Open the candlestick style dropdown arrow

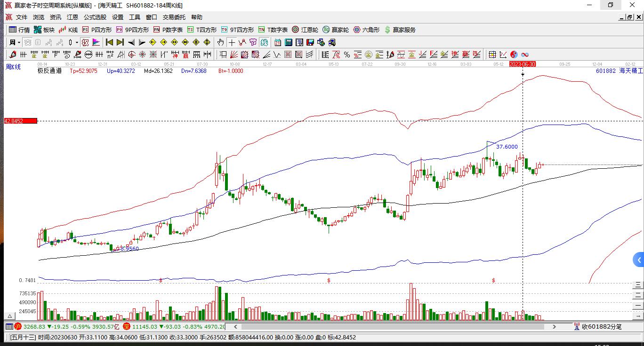click(77, 42)
